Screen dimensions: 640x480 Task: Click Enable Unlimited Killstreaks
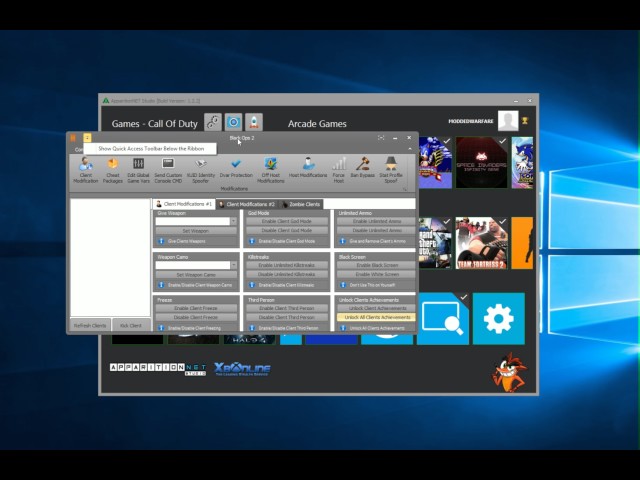(287, 265)
